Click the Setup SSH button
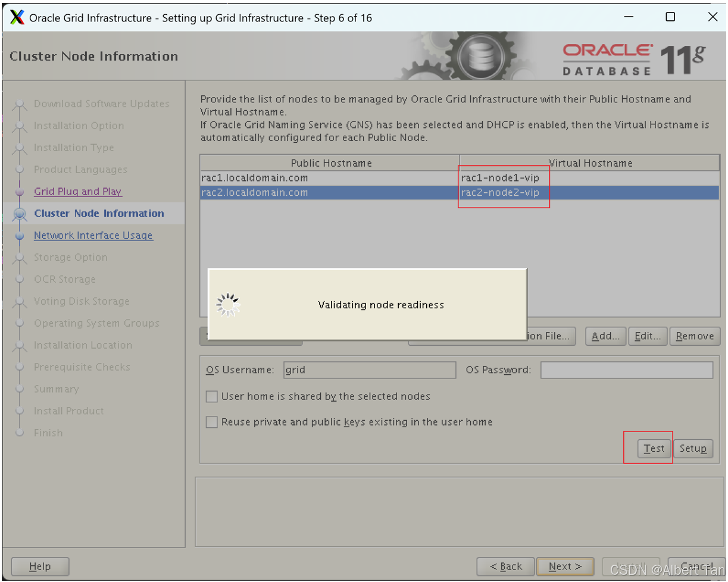 click(693, 449)
